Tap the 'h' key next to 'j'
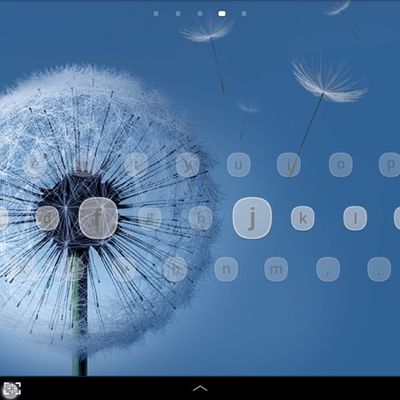Screen dimensions: 400x400 (201, 218)
